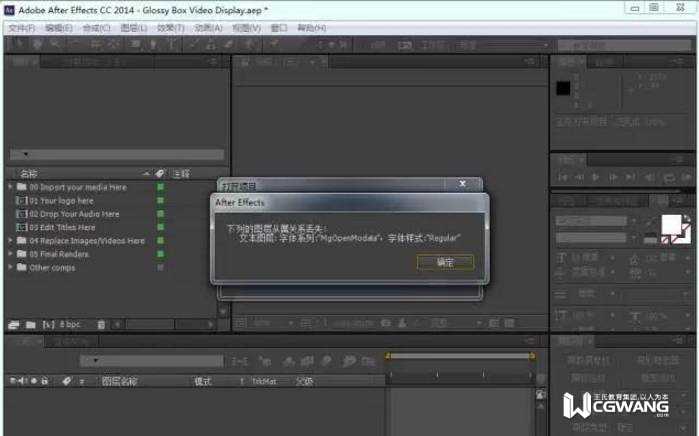Open 效果(T) menu
The image size is (699, 436).
click(x=170, y=28)
